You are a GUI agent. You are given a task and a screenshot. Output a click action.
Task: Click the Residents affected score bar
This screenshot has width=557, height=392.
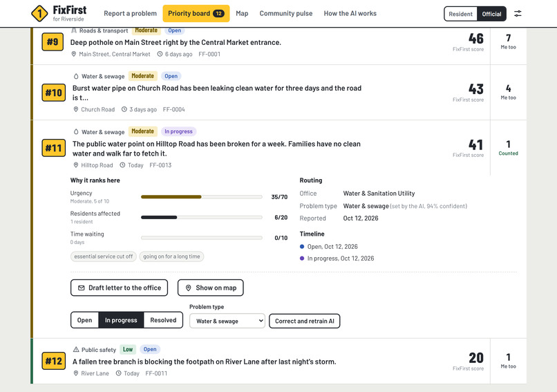(201, 217)
